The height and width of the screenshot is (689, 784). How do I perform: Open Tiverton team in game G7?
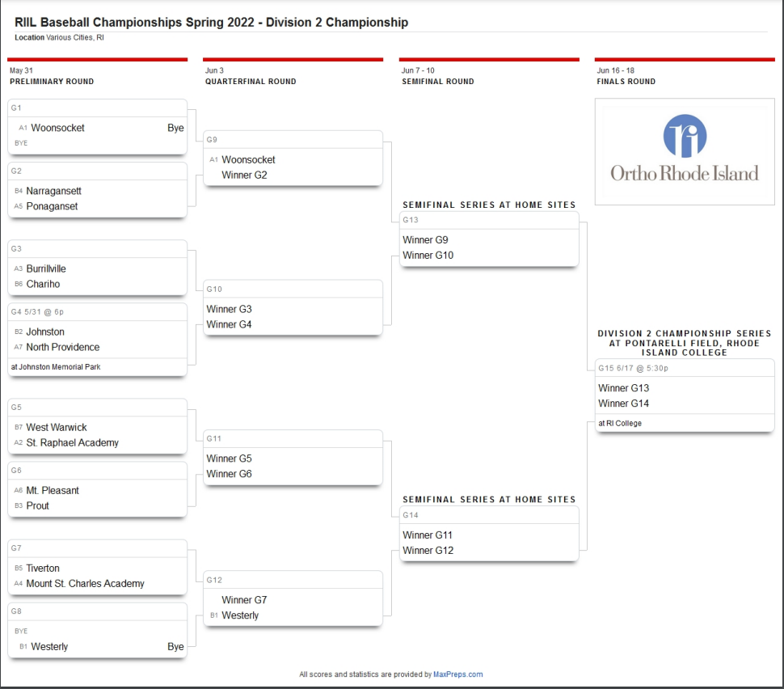pyautogui.click(x=43, y=569)
